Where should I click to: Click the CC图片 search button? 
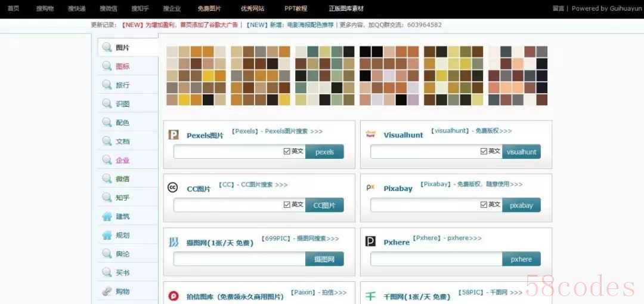click(324, 205)
